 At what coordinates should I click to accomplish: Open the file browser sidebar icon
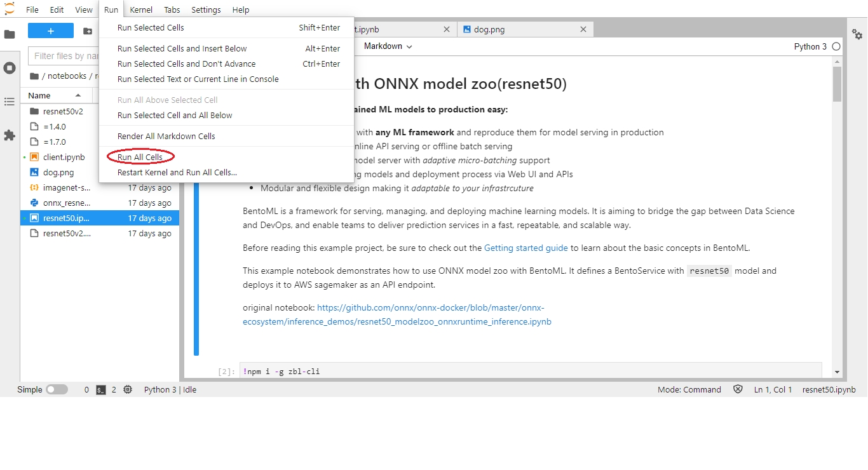[x=10, y=34]
